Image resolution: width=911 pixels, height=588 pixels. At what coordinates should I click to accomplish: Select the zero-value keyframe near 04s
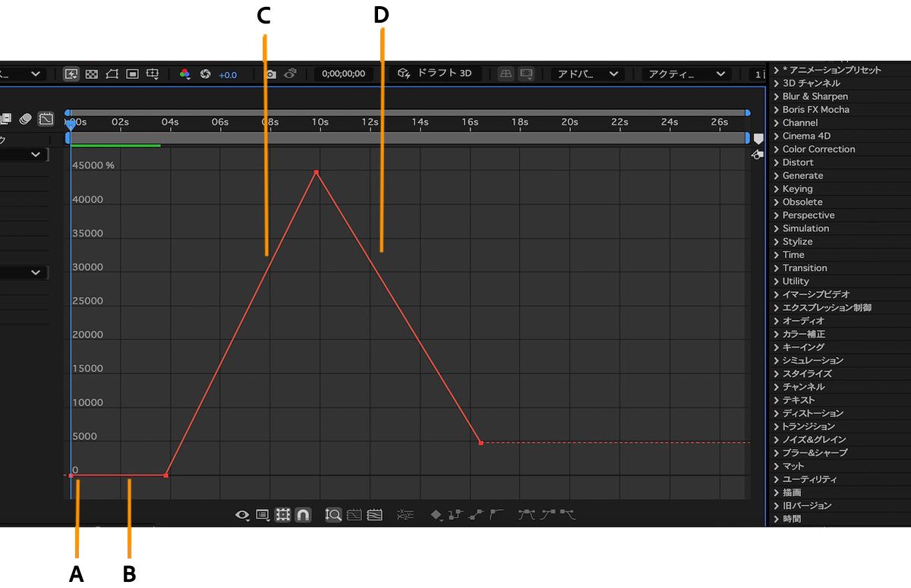[165, 476]
